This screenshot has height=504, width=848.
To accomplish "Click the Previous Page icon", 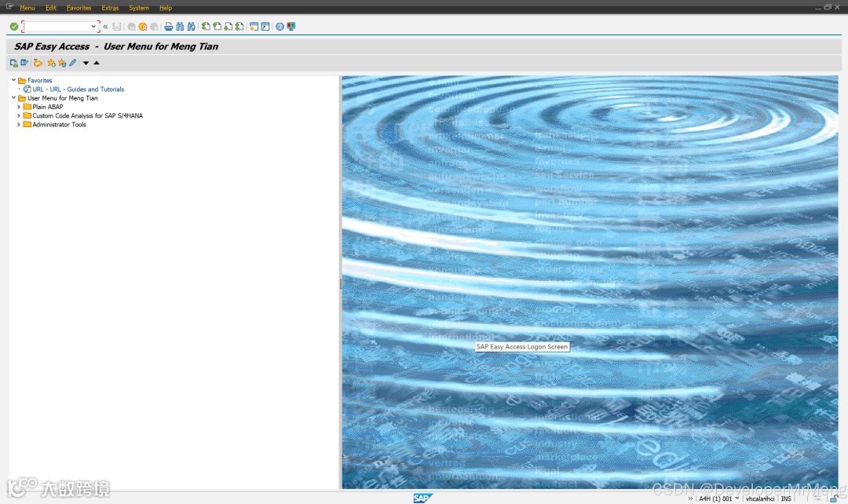I will tap(217, 27).
